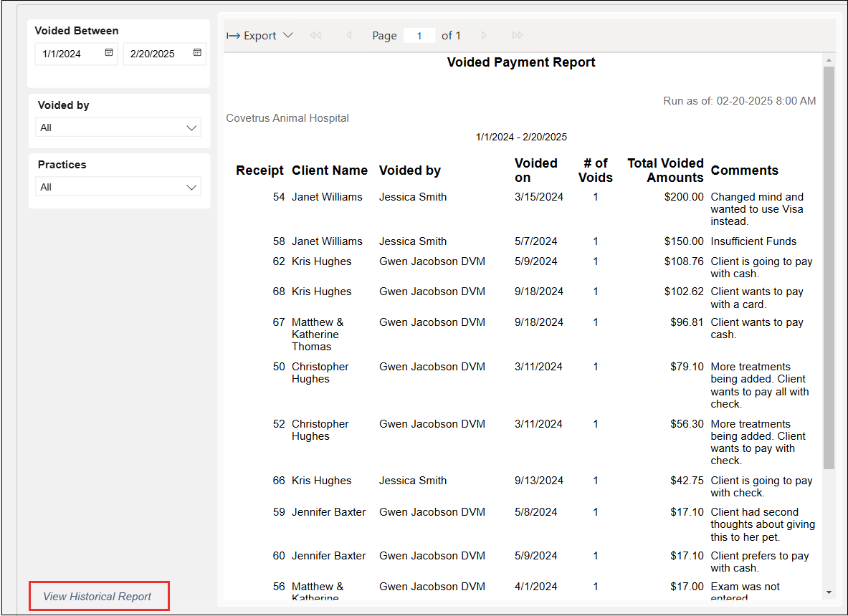
Task: Click the Receipt column header
Action: click(259, 170)
